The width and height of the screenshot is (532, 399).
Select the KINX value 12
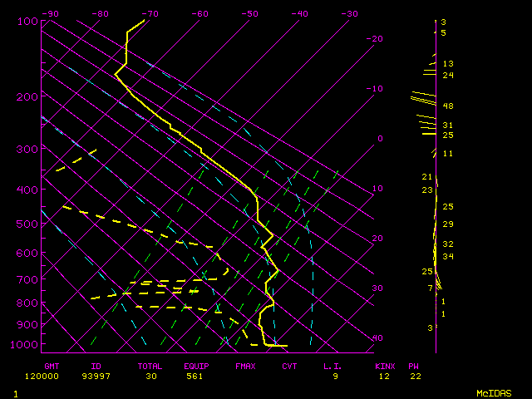click(x=383, y=376)
